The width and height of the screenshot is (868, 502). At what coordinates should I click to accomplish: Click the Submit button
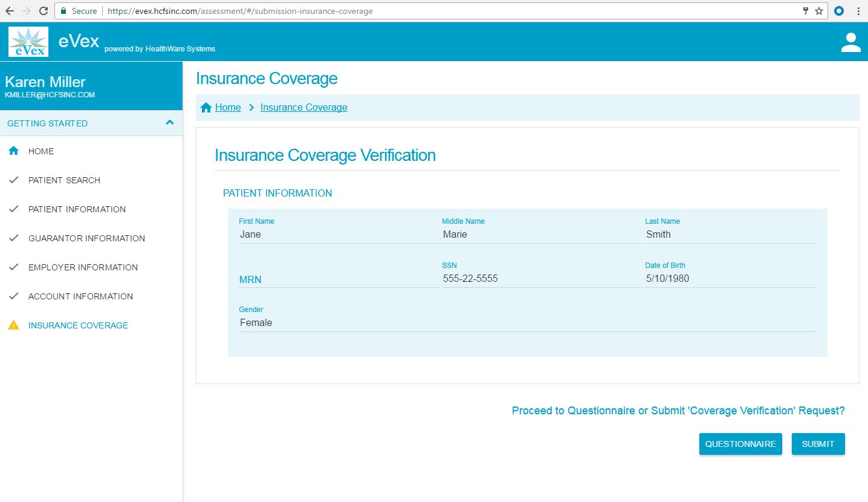(x=818, y=444)
